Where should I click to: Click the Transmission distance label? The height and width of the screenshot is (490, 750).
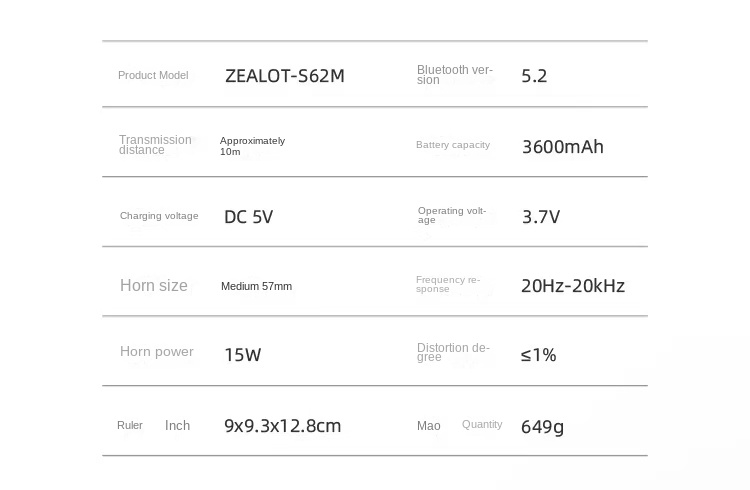pos(155,145)
